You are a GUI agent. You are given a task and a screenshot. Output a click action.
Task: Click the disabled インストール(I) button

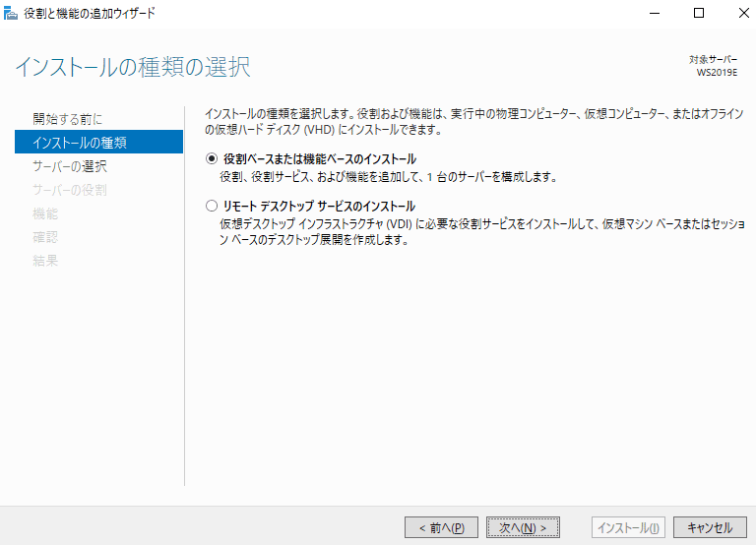(629, 527)
